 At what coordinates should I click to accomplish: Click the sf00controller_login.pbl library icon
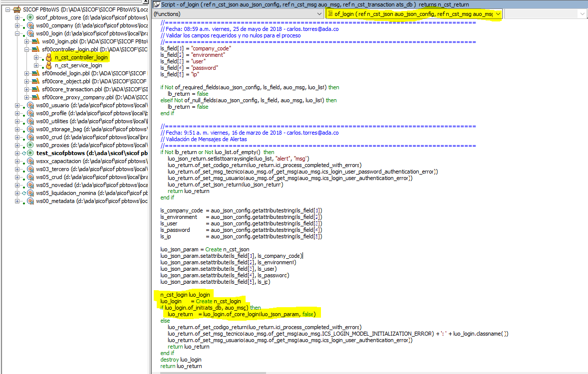tap(35, 49)
